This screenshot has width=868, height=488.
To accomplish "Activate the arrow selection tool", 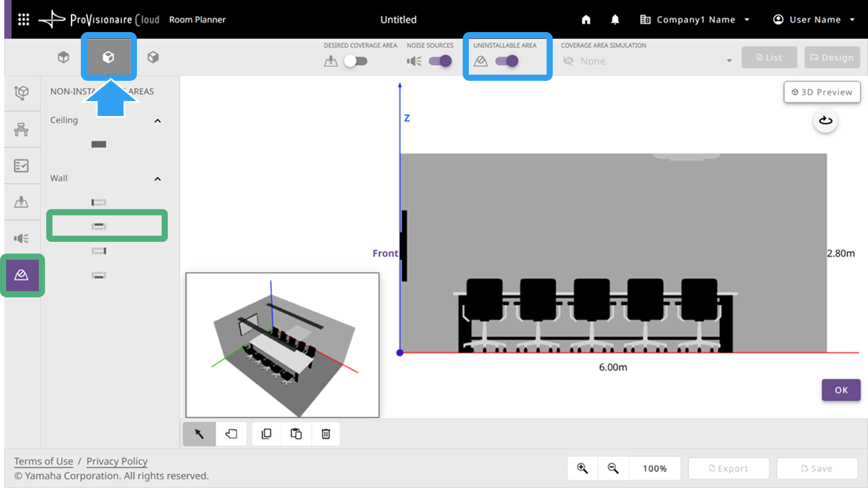I will click(199, 434).
